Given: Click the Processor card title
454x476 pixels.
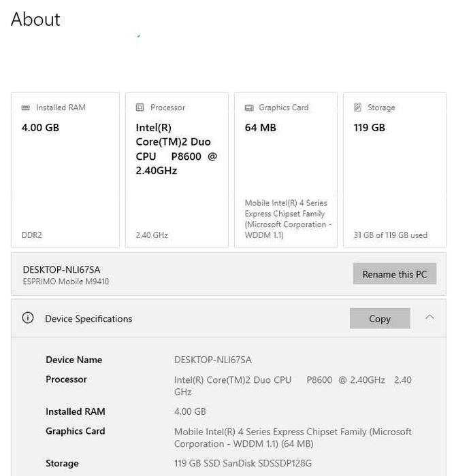Looking at the screenshot, I should click(x=167, y=107).
